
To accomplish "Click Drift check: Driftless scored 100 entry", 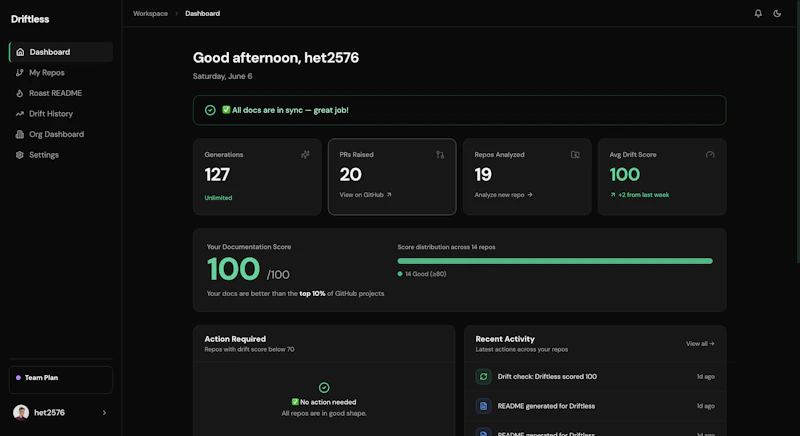I will pos(595,377).
